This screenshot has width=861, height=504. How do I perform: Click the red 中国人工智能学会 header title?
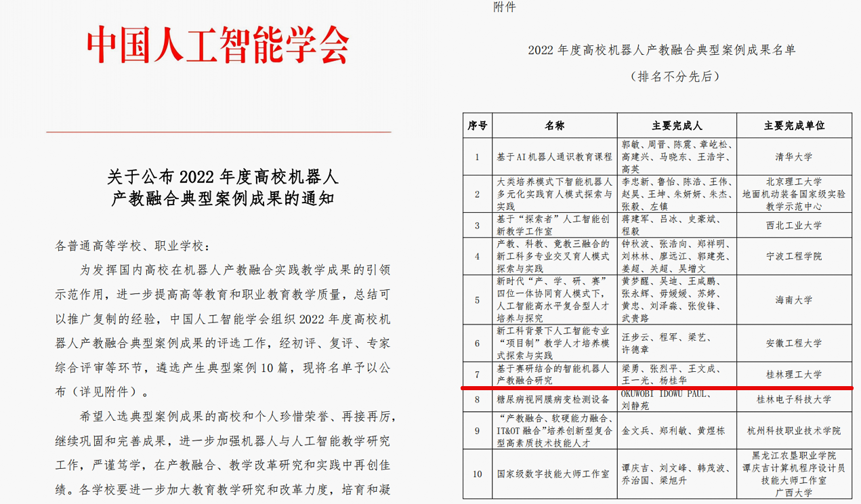218,45
